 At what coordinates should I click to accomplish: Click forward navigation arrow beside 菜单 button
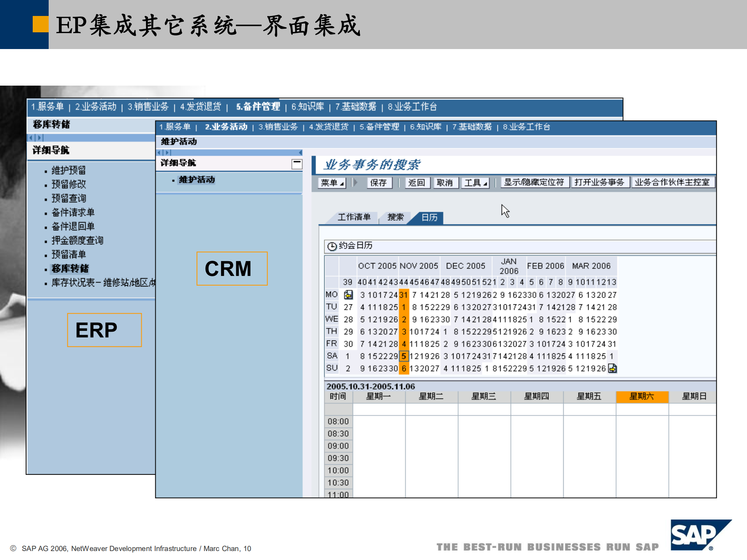[355, 182]
